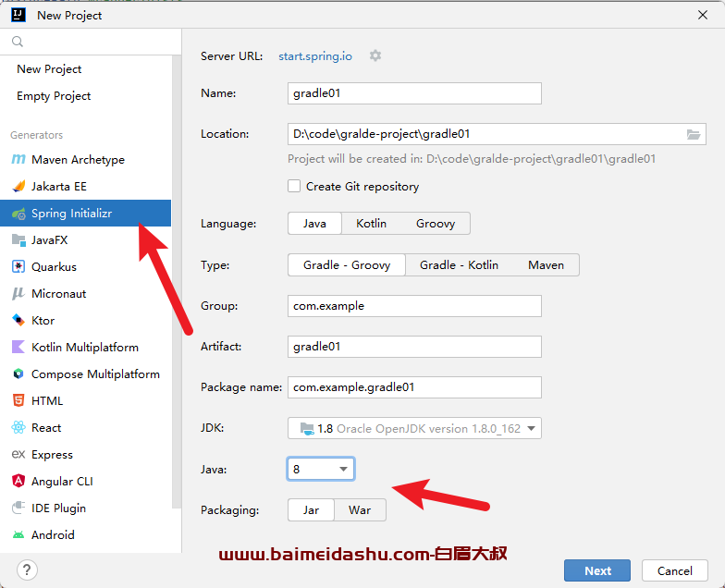Click the Angular CLI red icon

pyautogui.click(x=18, y=481)
